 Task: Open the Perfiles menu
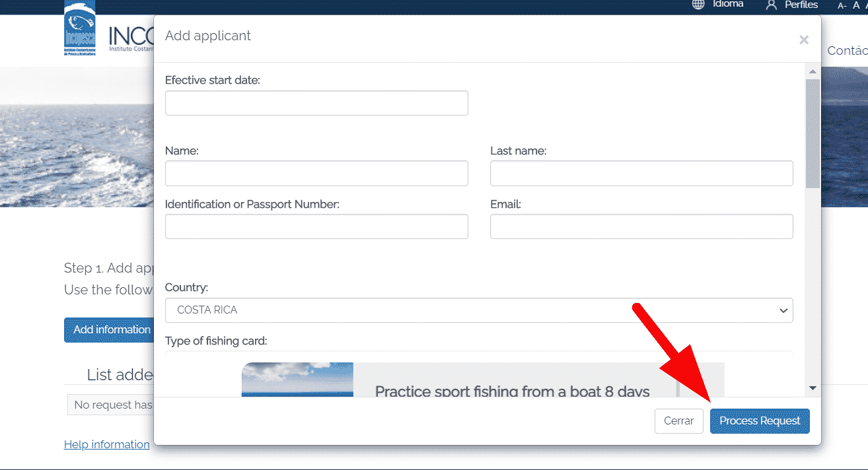(801, 5)
